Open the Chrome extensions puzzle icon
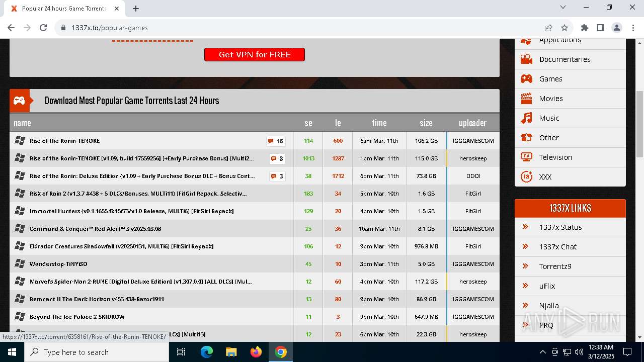644x362 pixels. click(x=585, y=28)
